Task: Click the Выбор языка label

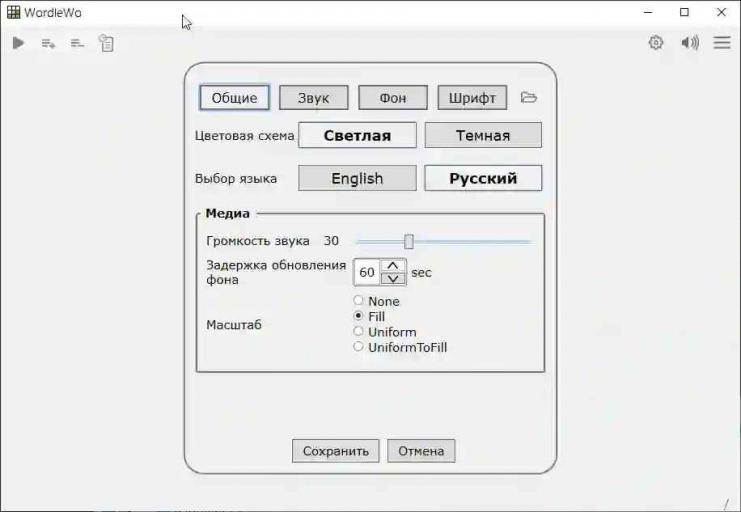Action: 236,179
